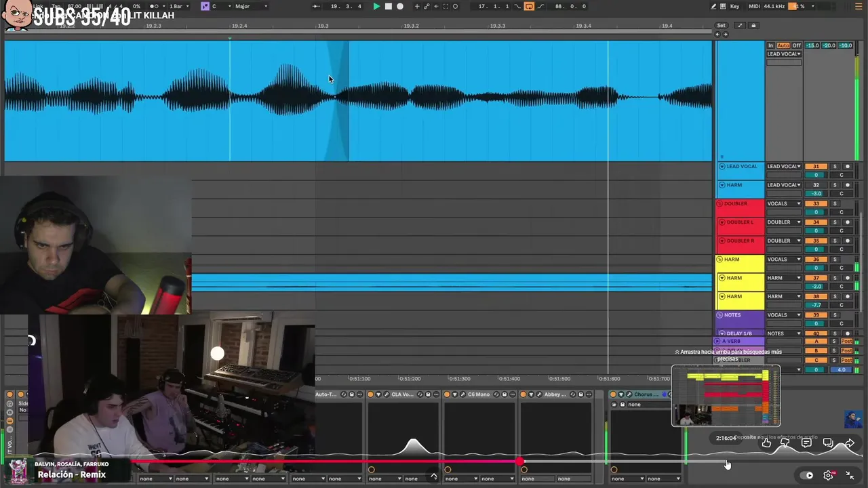Image resolution: width=868 pixels, height=488 pixels.
Task: Toggle the Chorus device power button
Action: [613, 394]
